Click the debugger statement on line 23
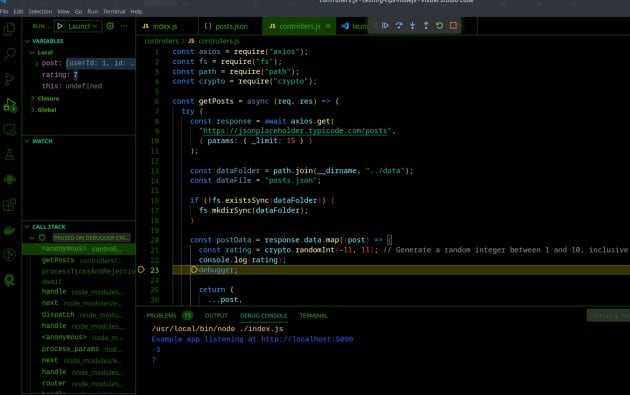 coord(218,270)
